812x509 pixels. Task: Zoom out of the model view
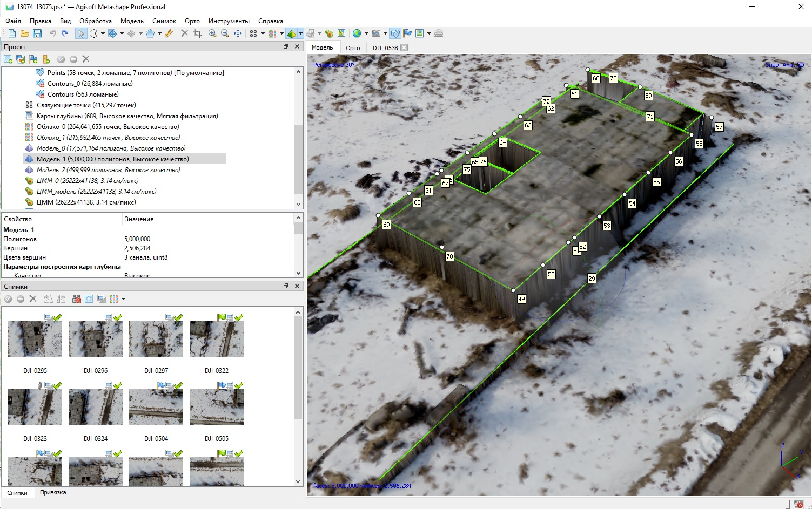pos(224,33)
